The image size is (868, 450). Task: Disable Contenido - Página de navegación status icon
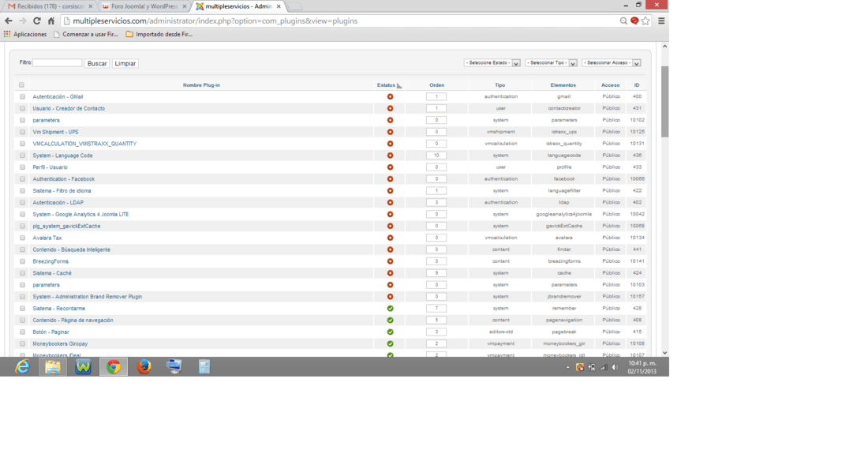coord(391,321)
